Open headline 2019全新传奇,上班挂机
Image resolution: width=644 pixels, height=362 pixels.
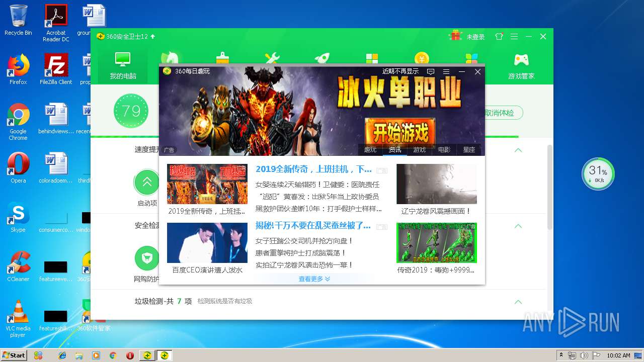pyautogui.click(x=313, y=169)
